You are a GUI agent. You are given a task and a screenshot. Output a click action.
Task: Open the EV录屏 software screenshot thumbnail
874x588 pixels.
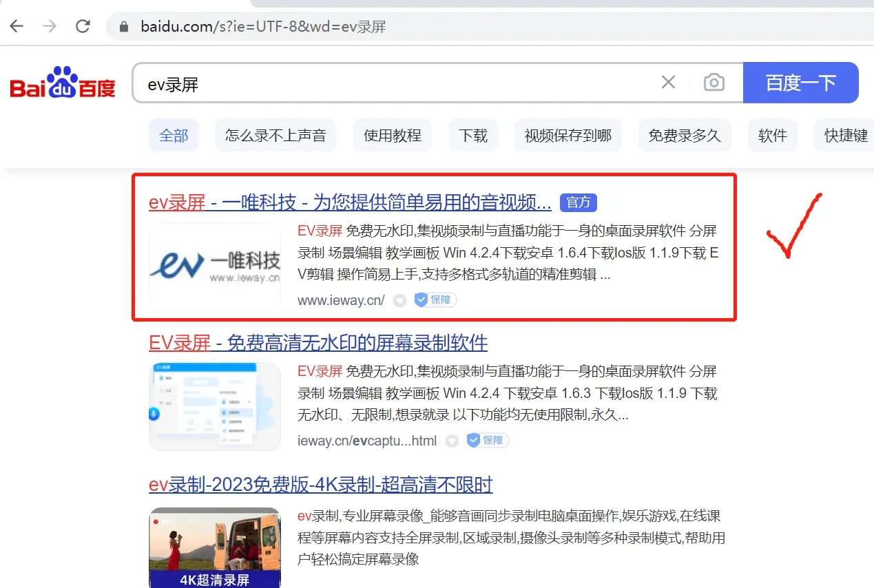215,407
